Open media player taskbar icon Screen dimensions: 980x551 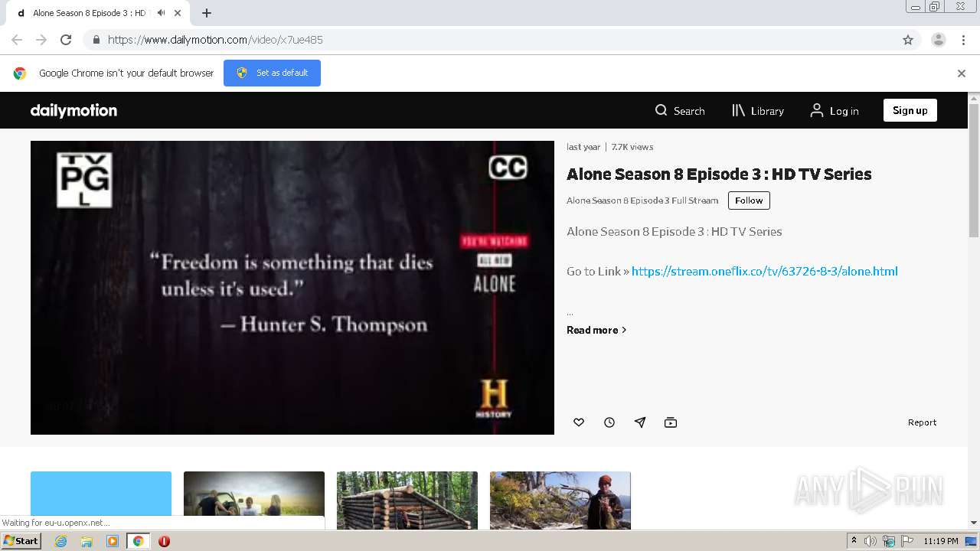[x=113, y=541]
